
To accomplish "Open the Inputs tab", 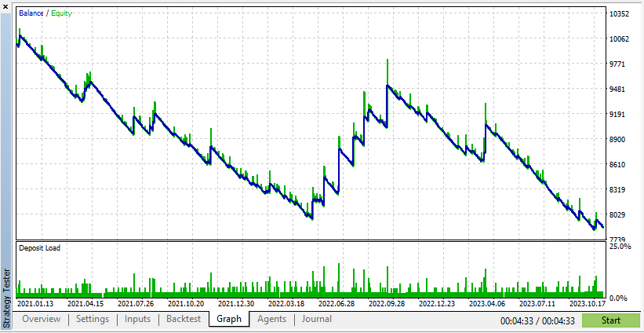I will (137, 319).
